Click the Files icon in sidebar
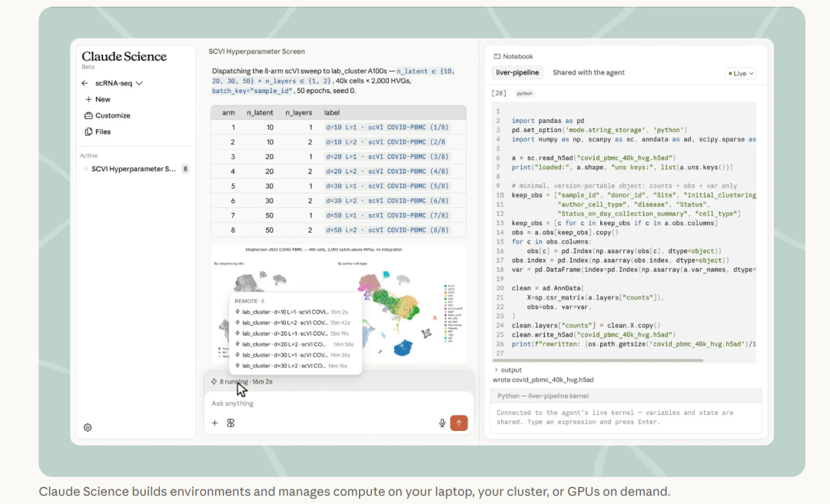The image size is (830, 504). click(88, 131)
